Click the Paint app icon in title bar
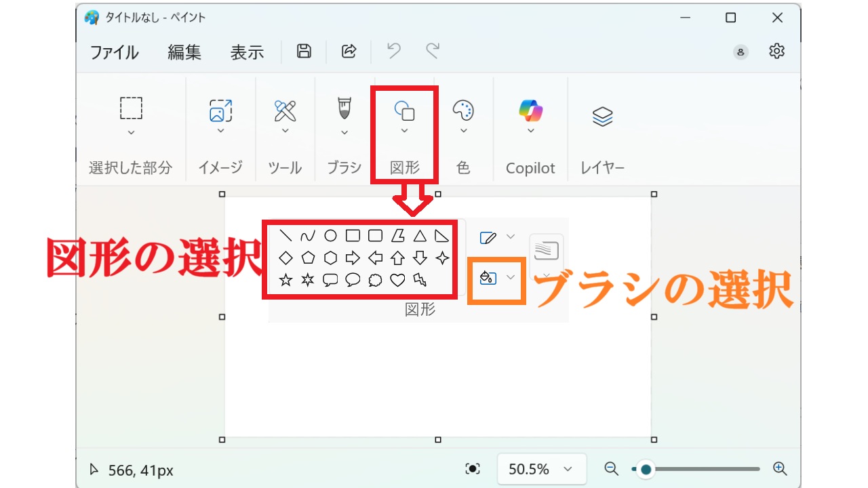This screenshot has height=488, width=868. (92, 18)
